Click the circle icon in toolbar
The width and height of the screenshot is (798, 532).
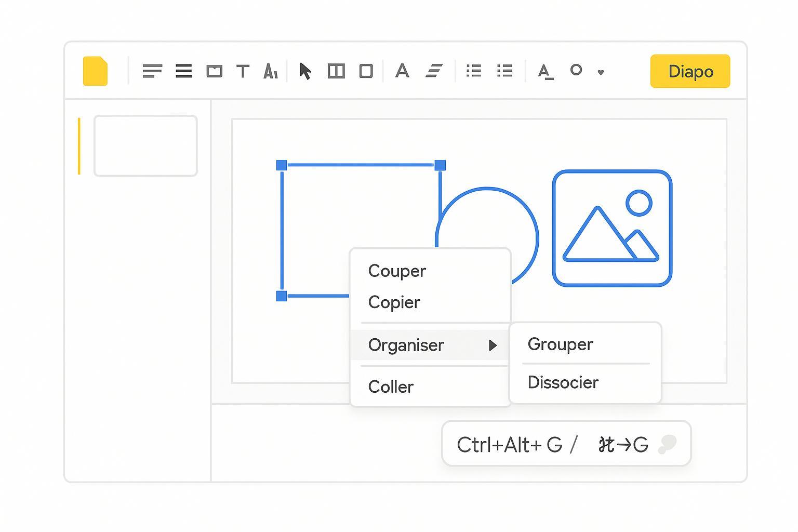(576, 70)
